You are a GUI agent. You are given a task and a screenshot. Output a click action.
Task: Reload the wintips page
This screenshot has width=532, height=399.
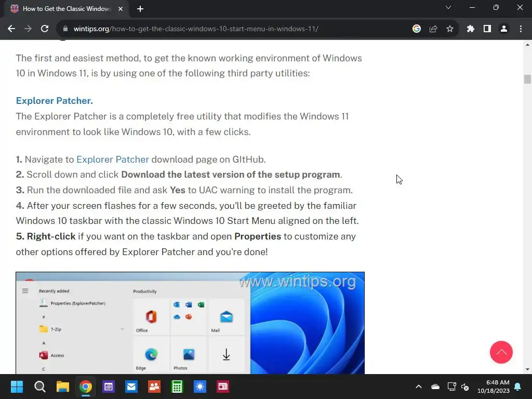coord(45,29)
